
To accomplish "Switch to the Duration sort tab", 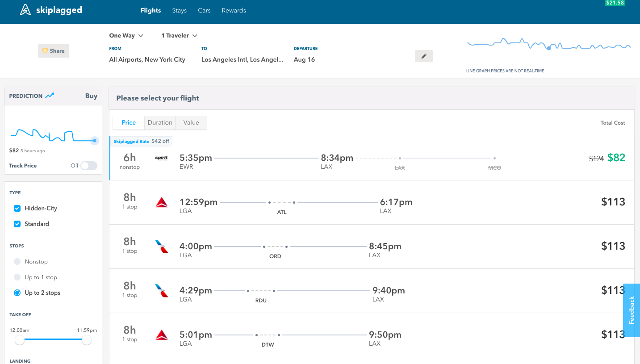I will pyautogui.click(x=160, y=122).
